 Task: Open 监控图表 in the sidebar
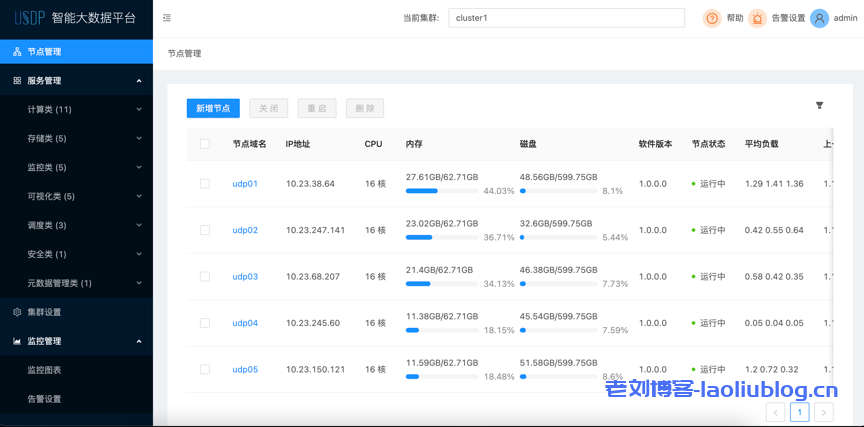coord(77,370)
